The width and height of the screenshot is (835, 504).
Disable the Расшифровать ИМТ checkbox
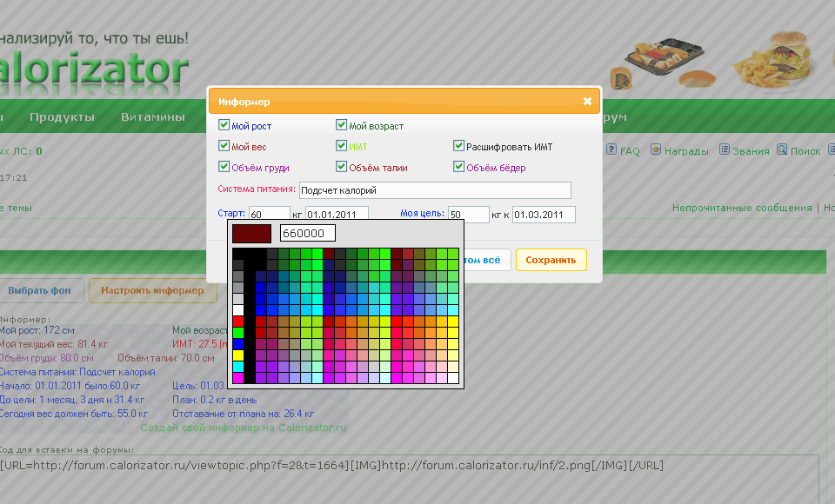[x=458, y=146]
